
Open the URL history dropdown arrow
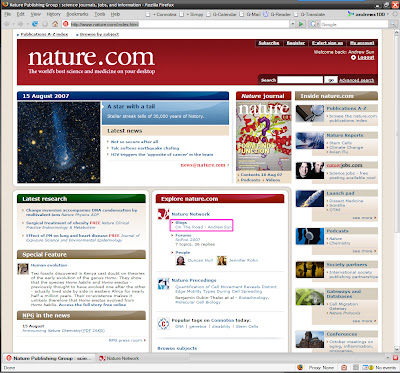click(x=293, y=24)
